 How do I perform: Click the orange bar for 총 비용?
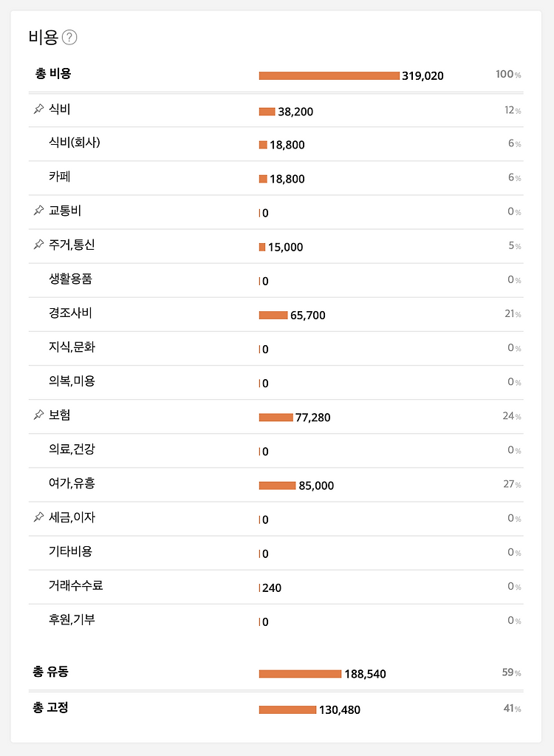pos(329,75)
